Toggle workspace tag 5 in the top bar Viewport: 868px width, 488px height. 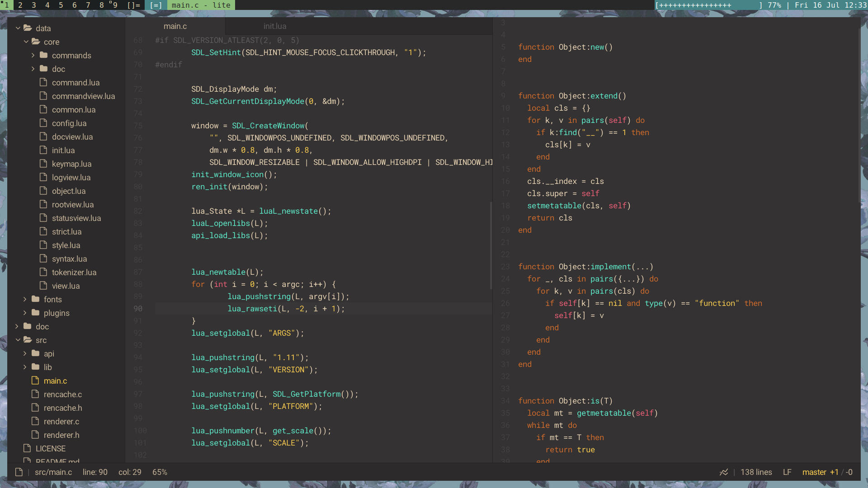click(x=61, y=5)
